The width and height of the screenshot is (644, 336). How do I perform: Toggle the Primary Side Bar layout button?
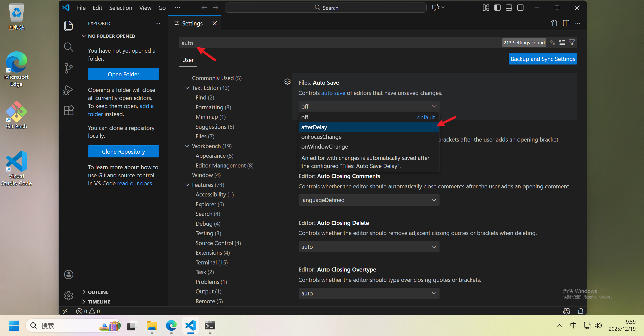click(x=497, y=8)
